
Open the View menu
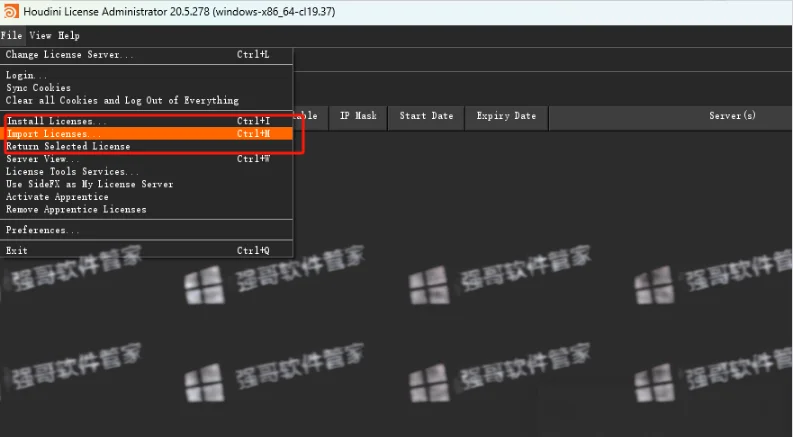[40, 35]
